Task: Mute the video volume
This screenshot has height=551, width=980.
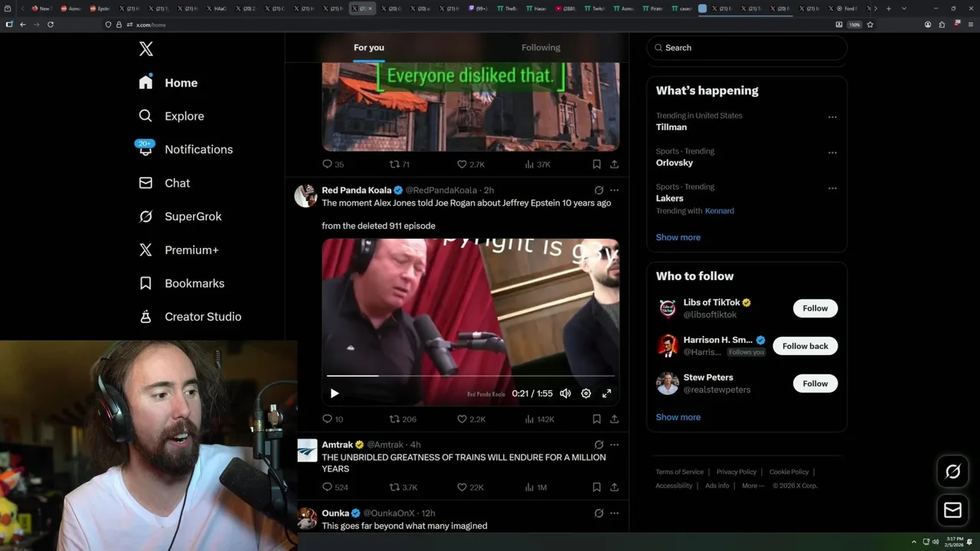Action: pyautogui.click(x=565, y=393)
